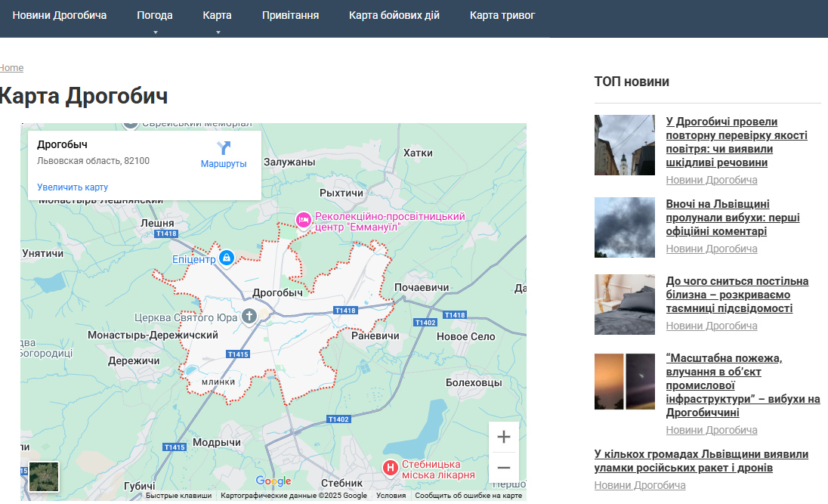Viewport: 828px width, 504px height.
Task: Click the Т1418 road shield near Лешня
Action: [166, 233]
